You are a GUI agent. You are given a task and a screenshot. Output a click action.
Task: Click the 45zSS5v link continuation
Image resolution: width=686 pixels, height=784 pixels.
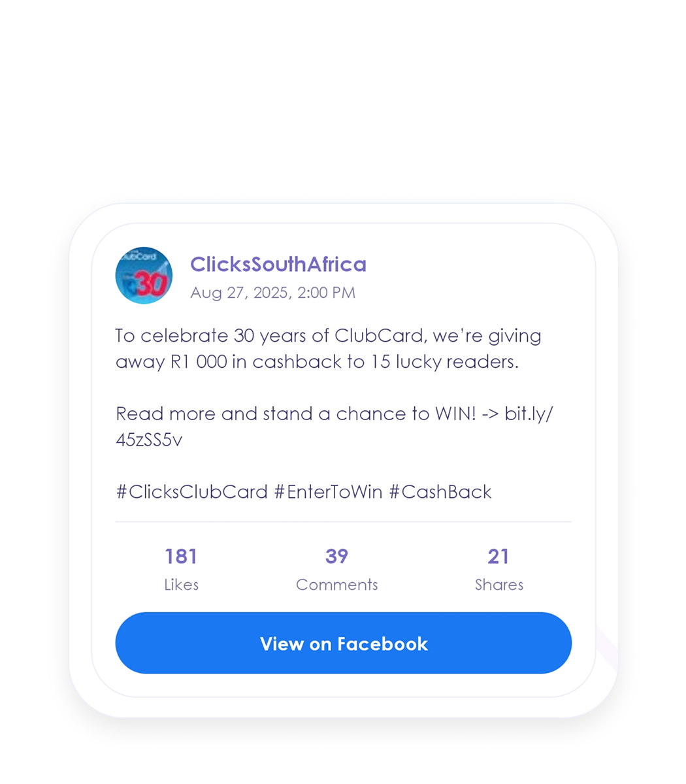click(x=149, y=440)
